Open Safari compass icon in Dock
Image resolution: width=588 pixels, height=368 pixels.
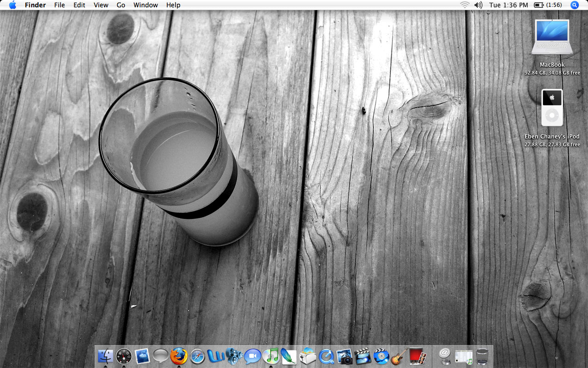198,356
